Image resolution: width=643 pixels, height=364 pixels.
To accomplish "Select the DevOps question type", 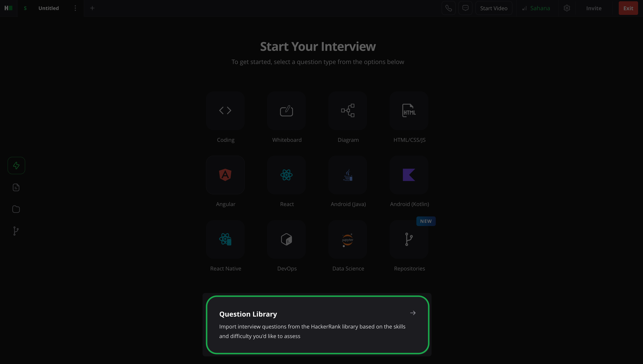I will click(x=286, y=239).
